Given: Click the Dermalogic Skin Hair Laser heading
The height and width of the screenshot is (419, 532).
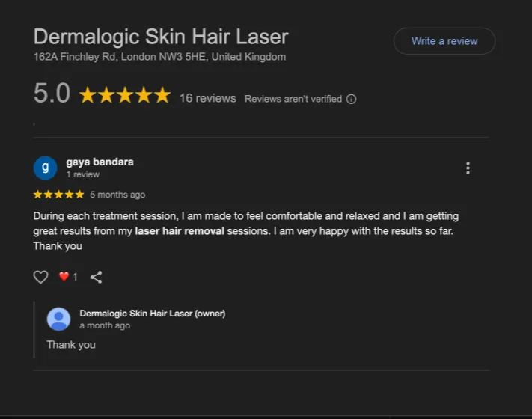Looking at the screenshot, I should [161, 37].
